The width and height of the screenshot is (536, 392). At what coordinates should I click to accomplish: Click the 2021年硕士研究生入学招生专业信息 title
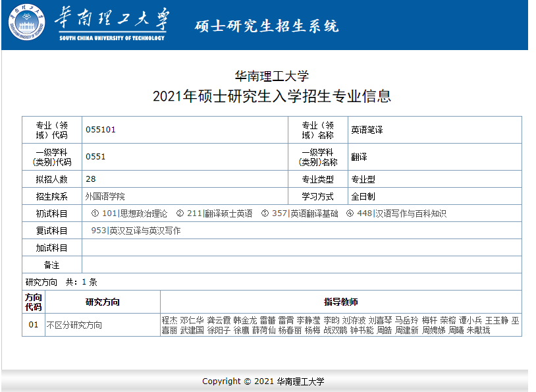[x=272, y=96]
